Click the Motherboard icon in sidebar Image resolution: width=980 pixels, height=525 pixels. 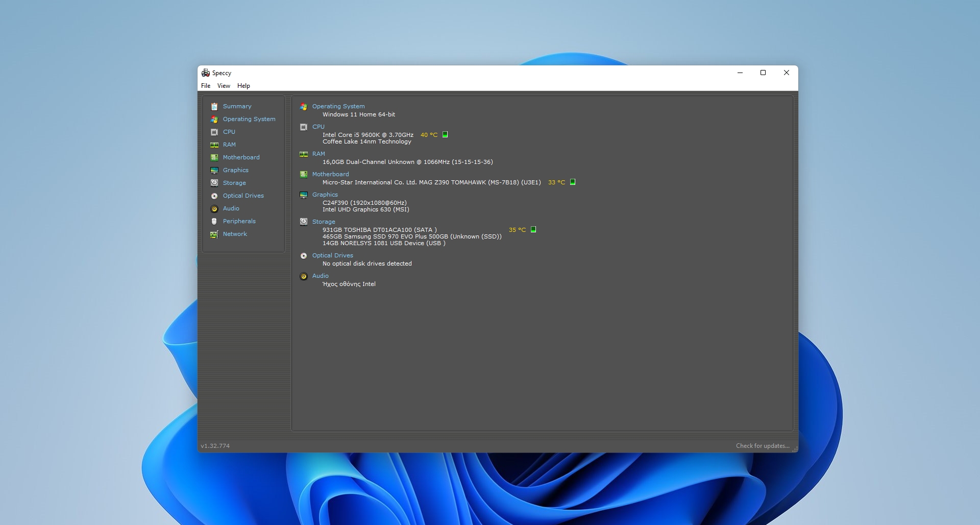point(214,157)
